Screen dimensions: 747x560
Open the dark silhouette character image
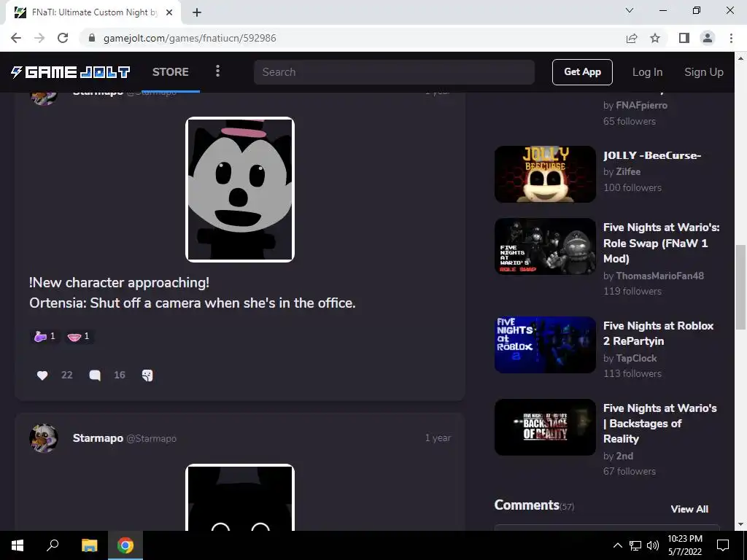(x=240, y=497)
